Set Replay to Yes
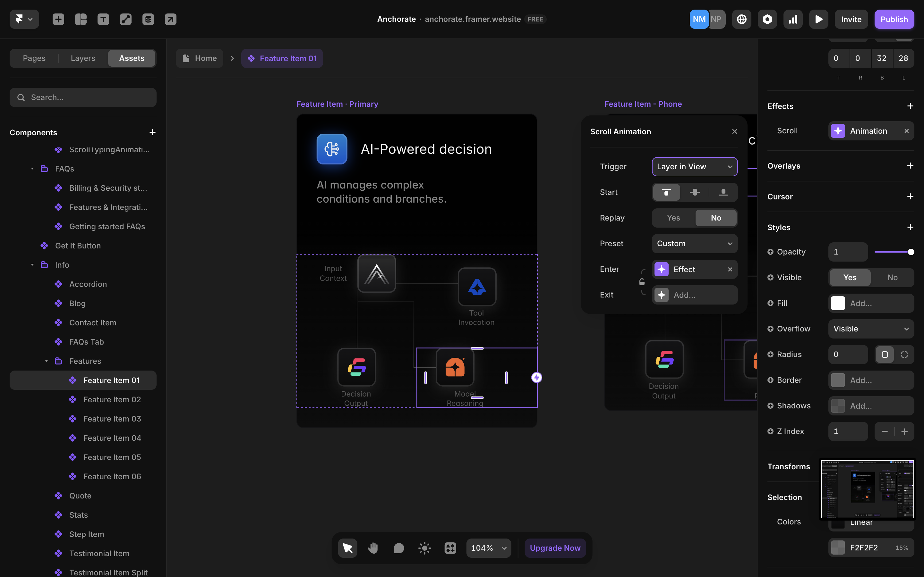Image resolution: width=924 pixels, height=577 pixels. pos(673,218)
